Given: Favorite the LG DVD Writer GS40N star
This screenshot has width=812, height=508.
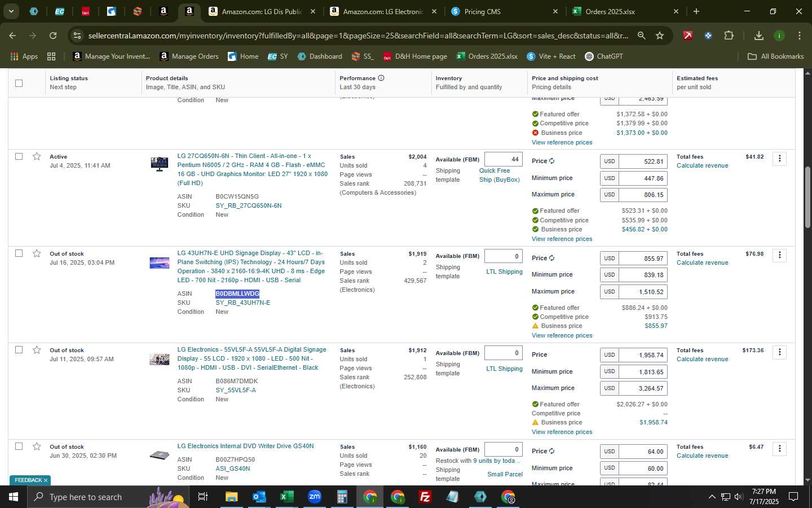Looking at the screenshot, I should pyautogui.click(x=37, y=446).
